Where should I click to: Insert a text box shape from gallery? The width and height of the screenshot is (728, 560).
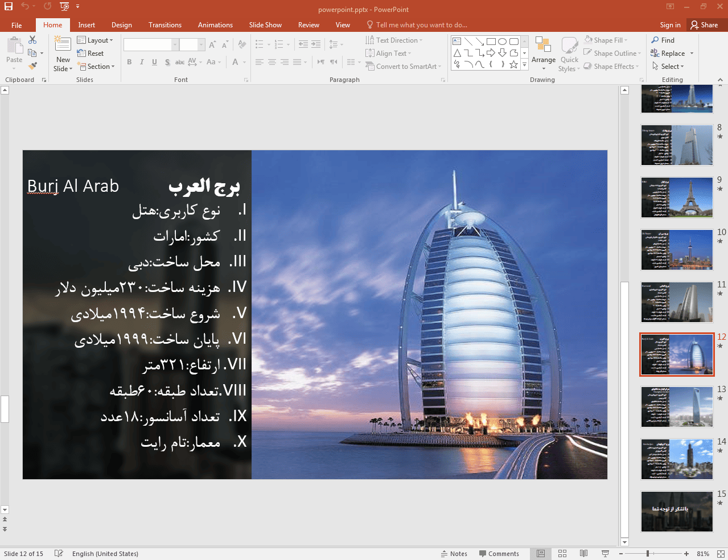pyautogui.click(x=456, y=42)
